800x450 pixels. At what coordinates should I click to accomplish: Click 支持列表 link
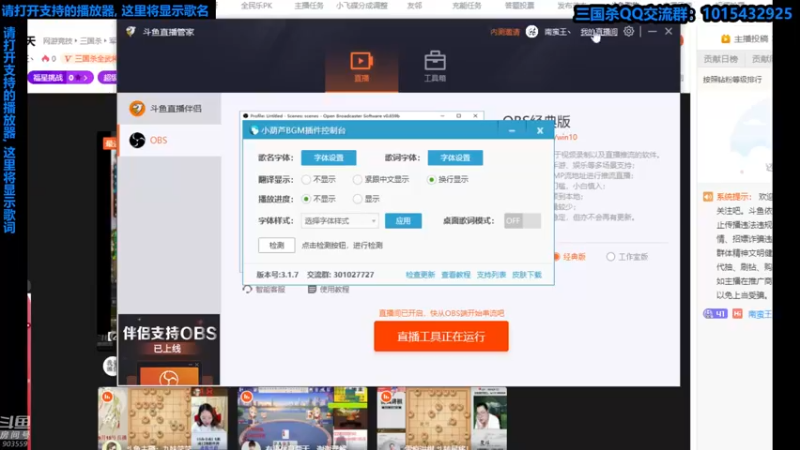point(491,274)
